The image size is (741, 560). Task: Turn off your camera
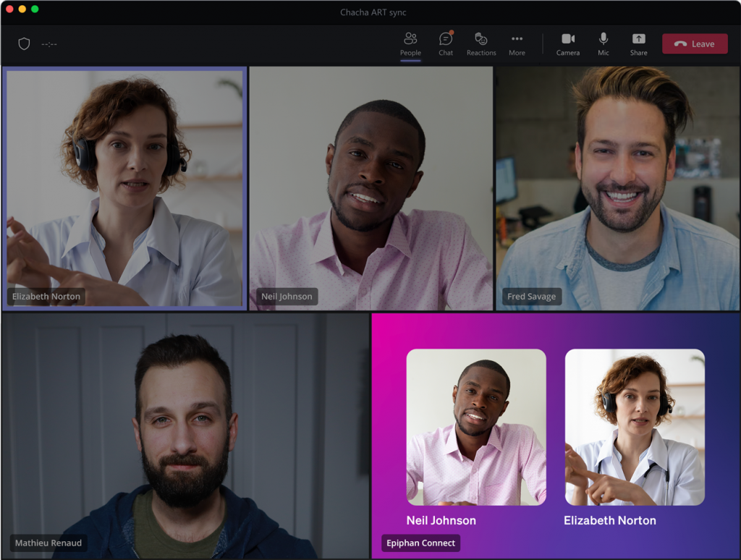click(567, 43)
